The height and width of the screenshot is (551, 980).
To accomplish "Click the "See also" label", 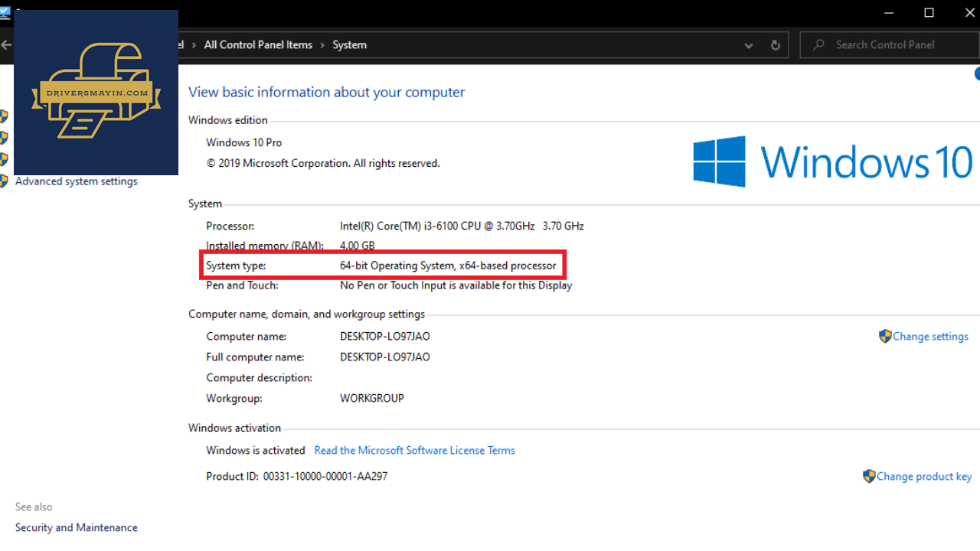I will coord(34,507).
